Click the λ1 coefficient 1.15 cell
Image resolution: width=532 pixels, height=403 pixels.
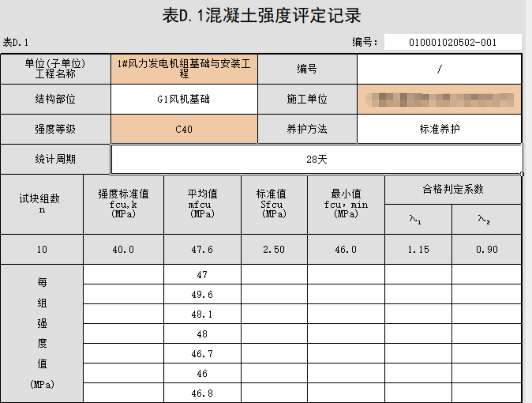coord(418,249)
